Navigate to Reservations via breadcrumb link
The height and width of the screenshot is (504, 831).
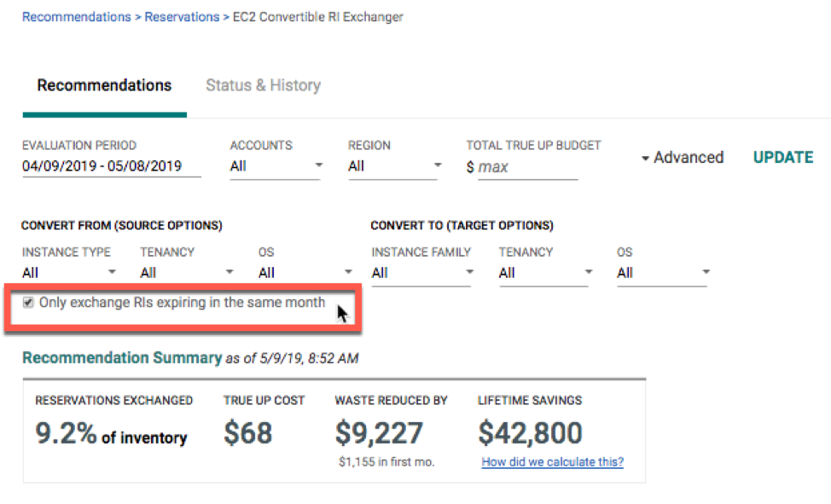click(182, 15)
